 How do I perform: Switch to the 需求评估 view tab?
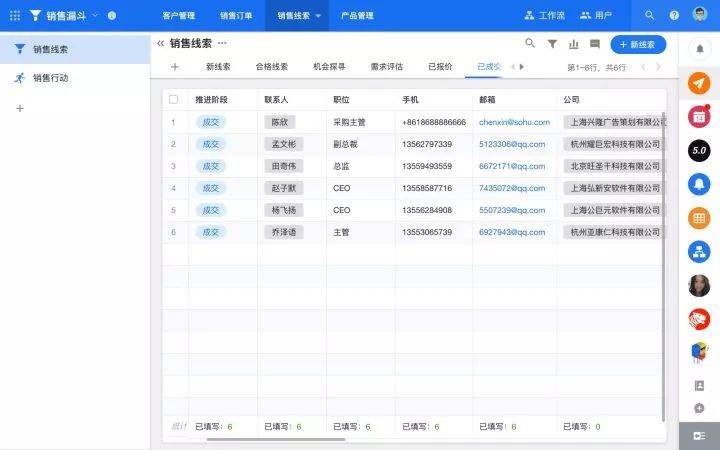(386, 67)
